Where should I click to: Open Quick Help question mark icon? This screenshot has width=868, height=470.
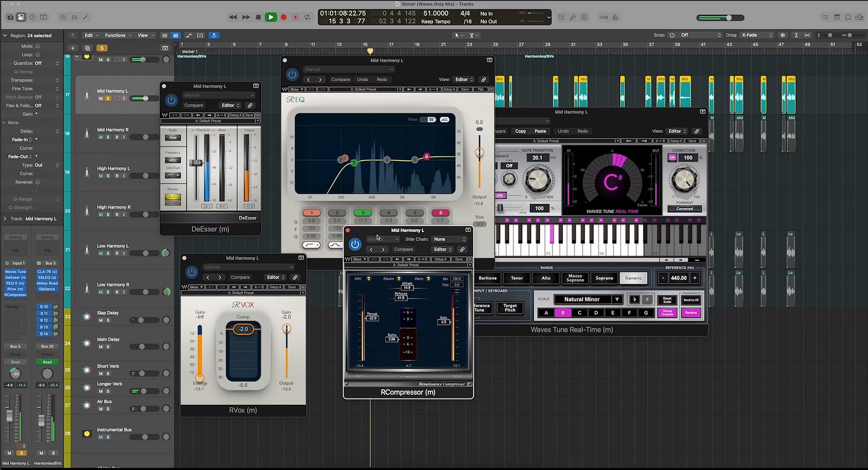coord(32,17)
